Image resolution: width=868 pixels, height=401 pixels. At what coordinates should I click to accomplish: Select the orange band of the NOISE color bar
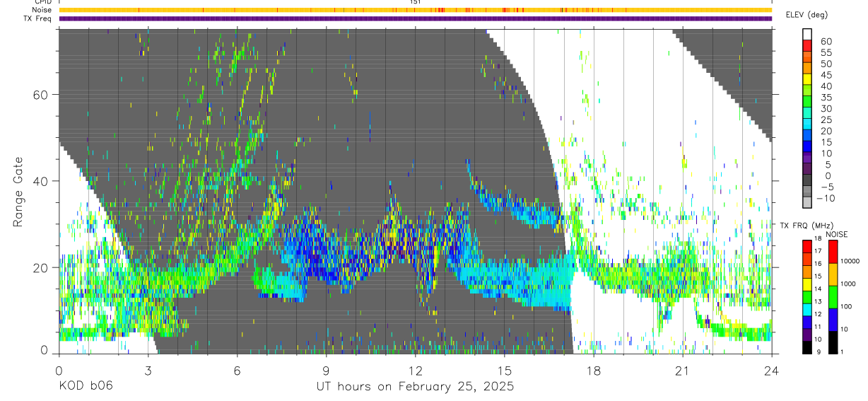pos(834,274)
